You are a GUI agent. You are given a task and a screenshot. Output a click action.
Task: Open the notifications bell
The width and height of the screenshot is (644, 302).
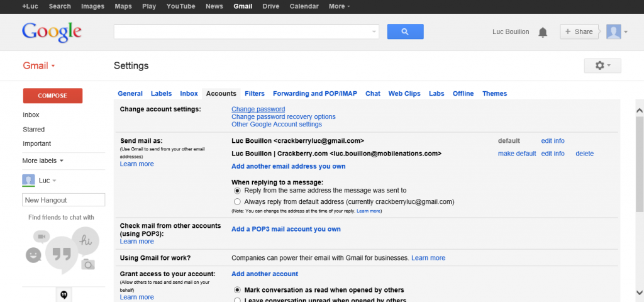coord(543,32)
